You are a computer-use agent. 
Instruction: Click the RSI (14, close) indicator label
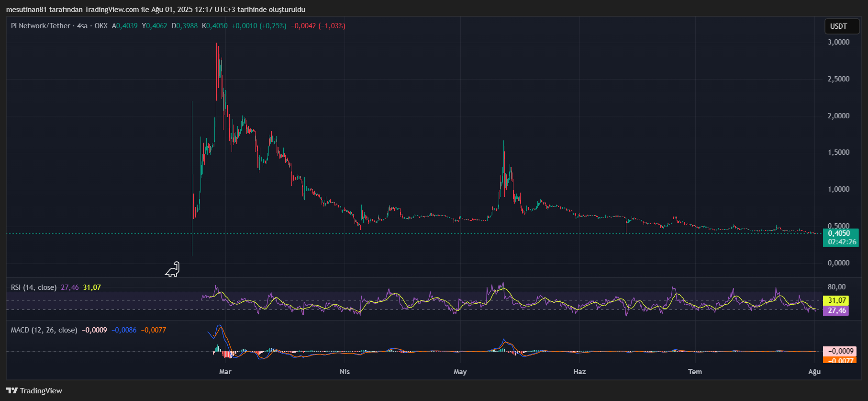coord(33,287)
